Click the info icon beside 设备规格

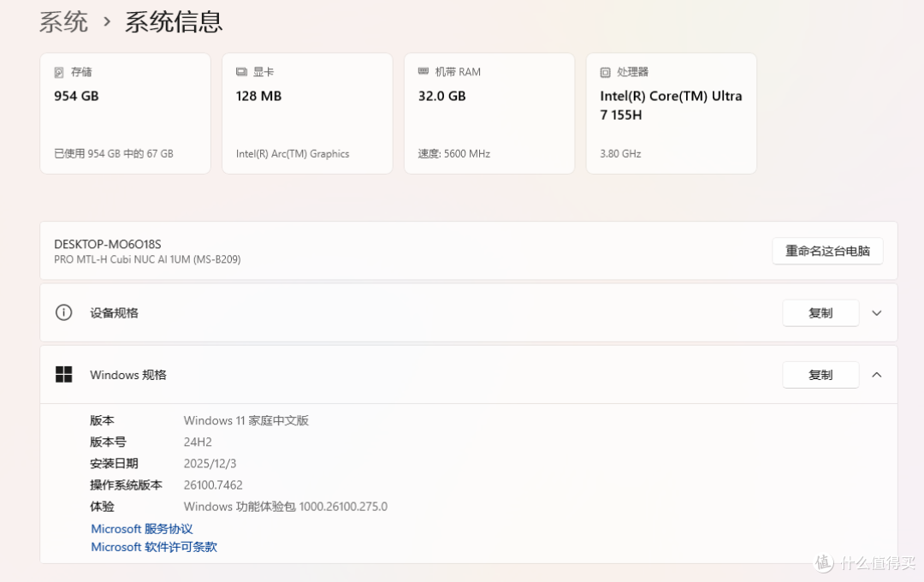coord(63,312)
